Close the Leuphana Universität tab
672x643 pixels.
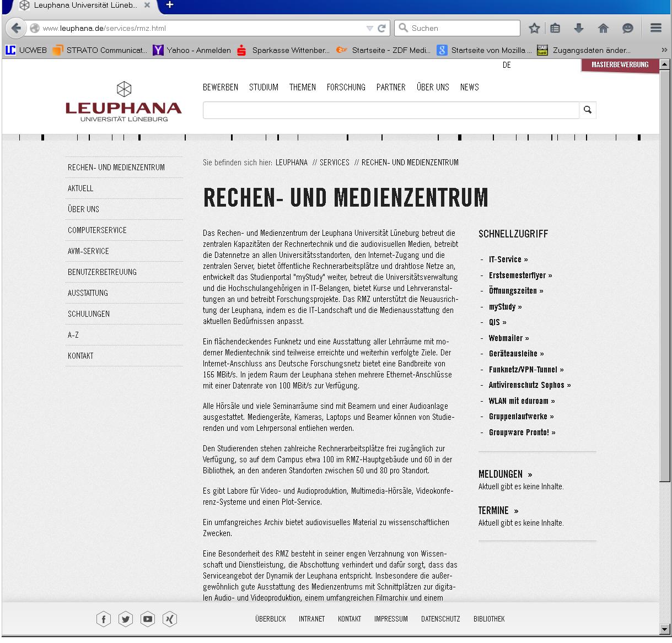147,5
